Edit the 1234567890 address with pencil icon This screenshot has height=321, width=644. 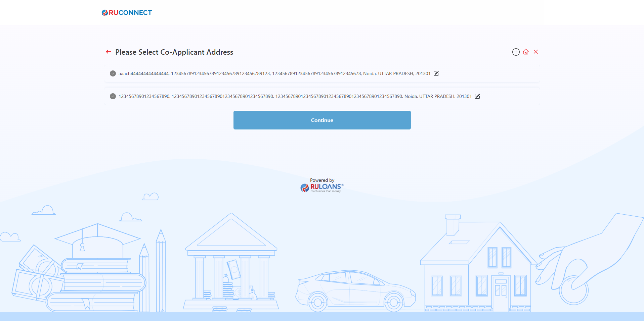[x=477, y=96]
